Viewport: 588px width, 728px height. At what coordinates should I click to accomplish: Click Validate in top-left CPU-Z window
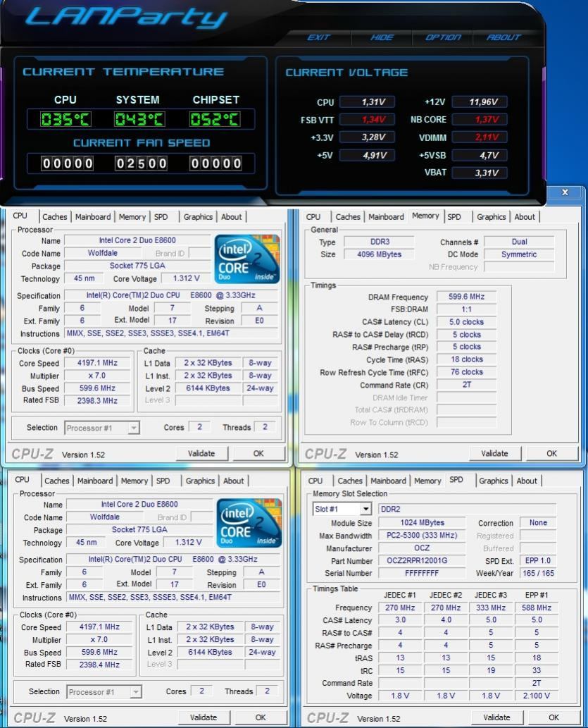pos(201,454)
